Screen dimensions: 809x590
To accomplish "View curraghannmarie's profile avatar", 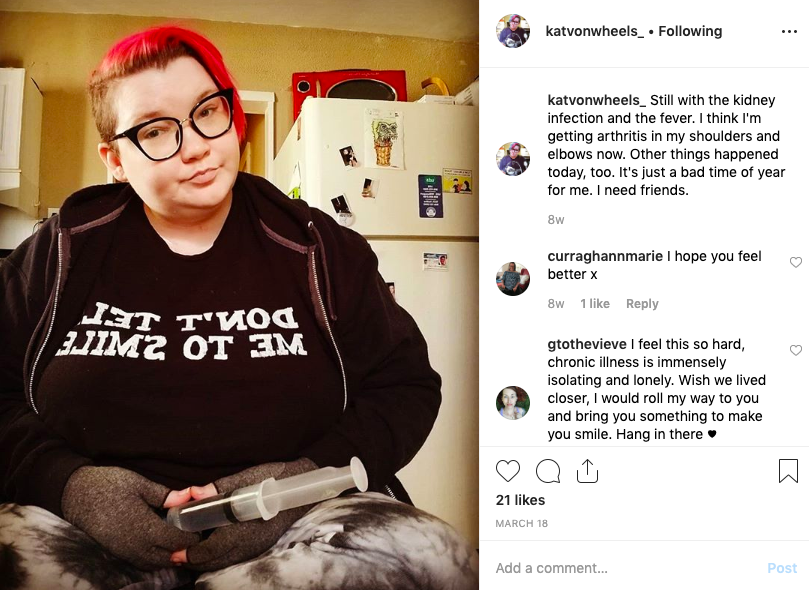I will (513, 278).
